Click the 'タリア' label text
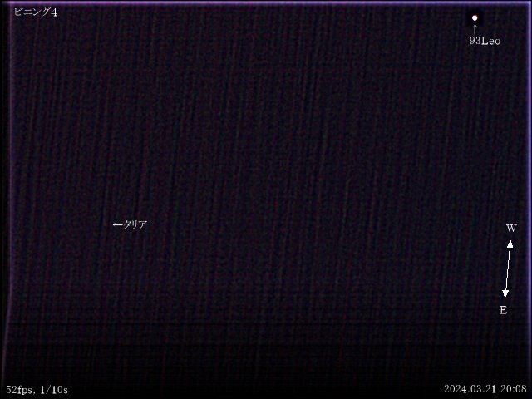Screen dimensions: 532x399 point(135,224)
